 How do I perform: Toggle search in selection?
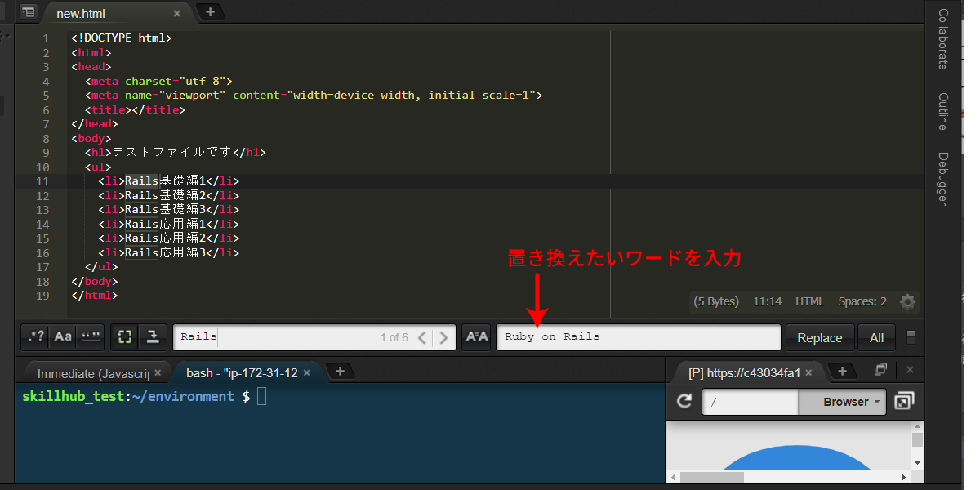[x=125, y=336]
